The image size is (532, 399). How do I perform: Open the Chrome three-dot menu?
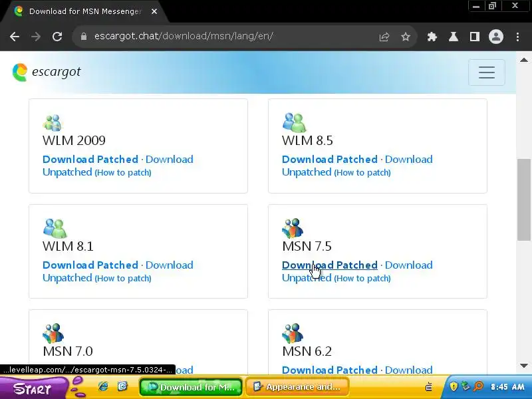point(517,37)
